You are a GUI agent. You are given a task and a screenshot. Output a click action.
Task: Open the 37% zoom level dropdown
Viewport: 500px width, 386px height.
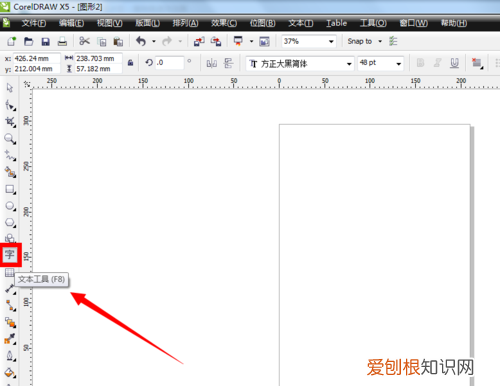(331, 42)
